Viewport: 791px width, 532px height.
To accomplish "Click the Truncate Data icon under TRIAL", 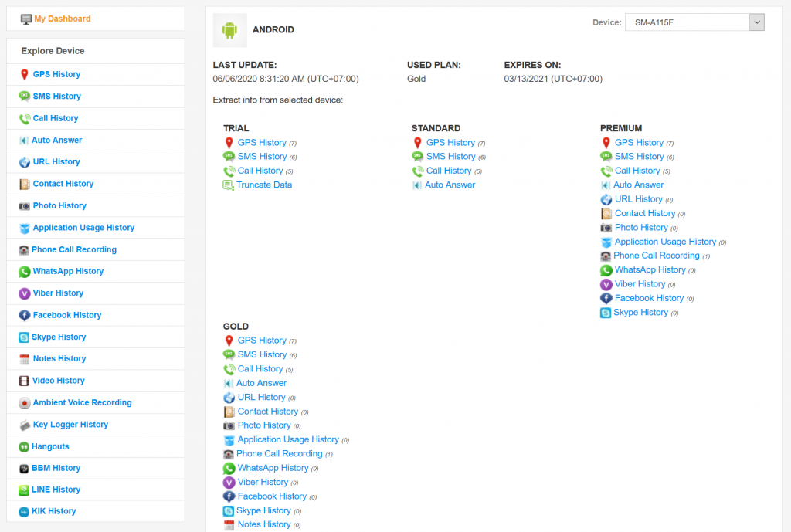I will point(228,185).
